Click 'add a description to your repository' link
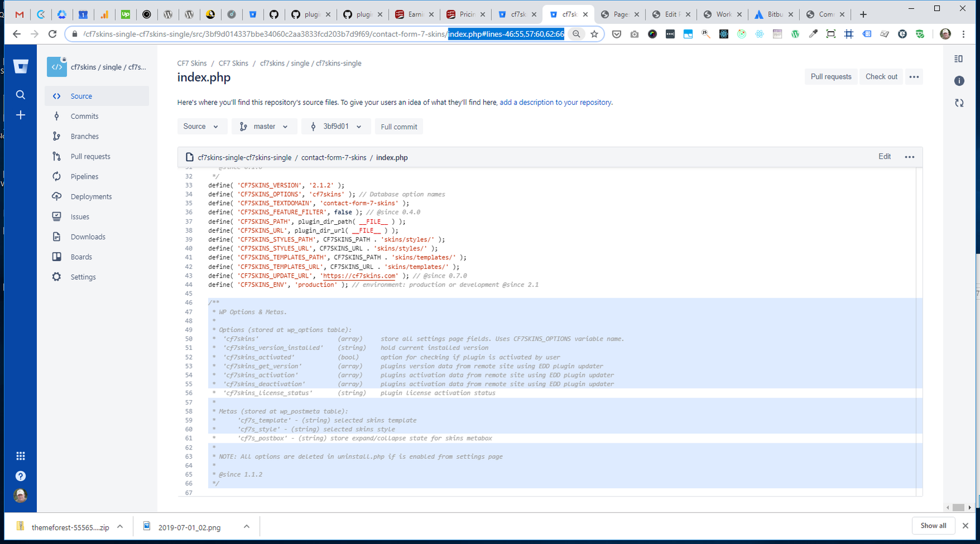 click(x=556, y=103)
